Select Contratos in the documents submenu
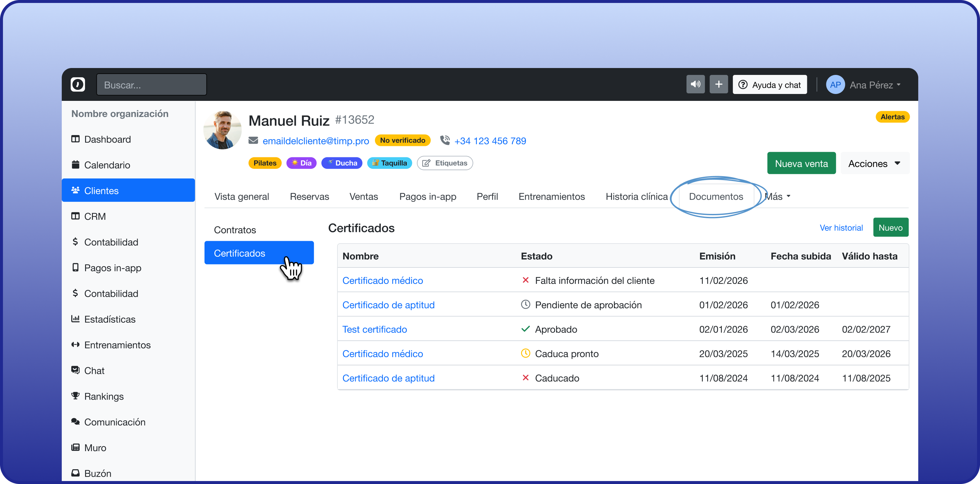 click(x=235, y=230)
